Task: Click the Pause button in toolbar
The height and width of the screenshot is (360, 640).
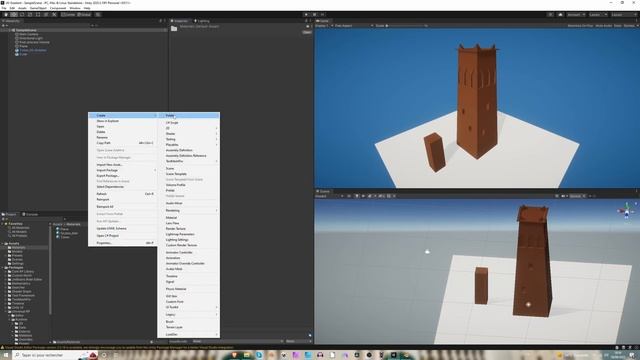Action: 314,14
